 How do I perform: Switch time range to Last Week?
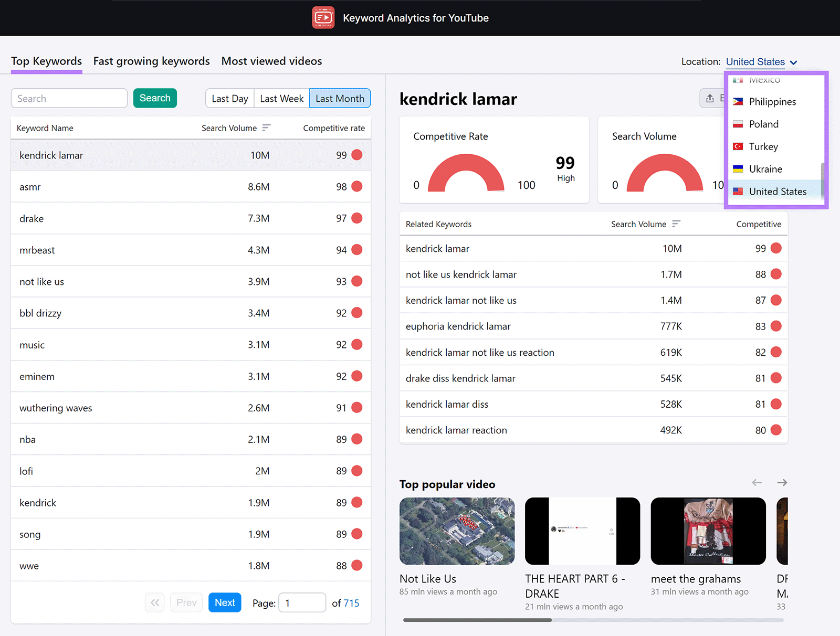(x=281, y=99)
